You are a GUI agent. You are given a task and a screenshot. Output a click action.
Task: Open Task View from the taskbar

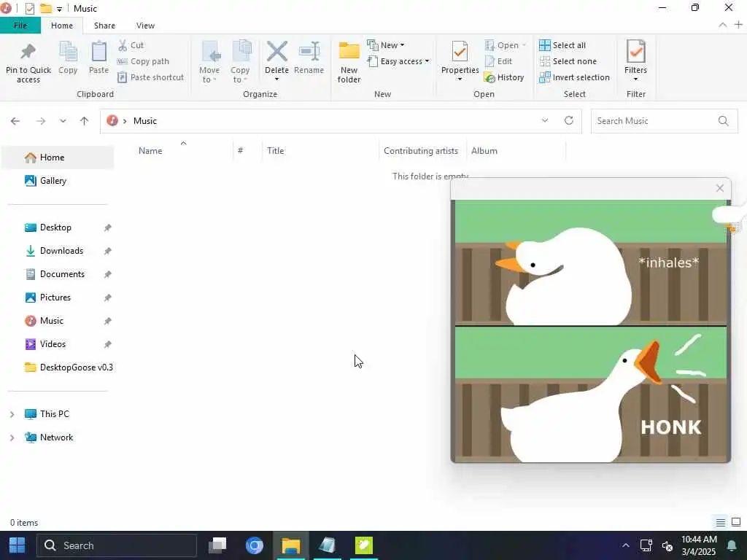217,545
